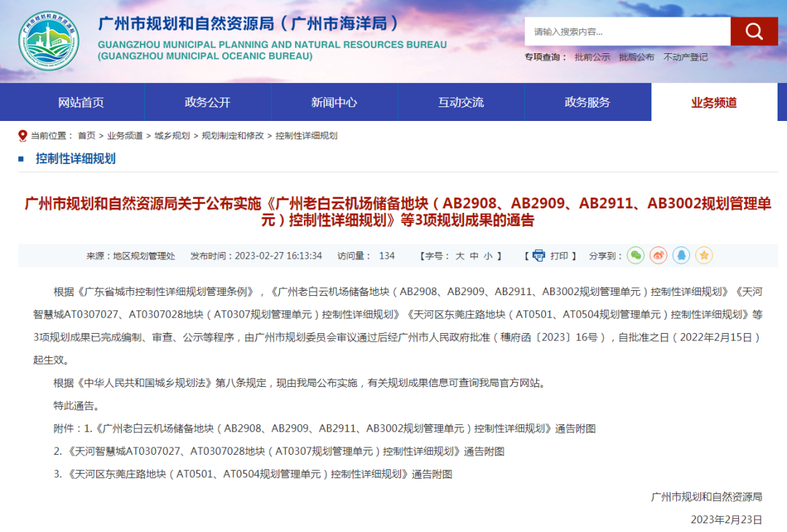Screen dimensions: 787x532
Task: Click the WeChat share icon
Action: tap(635, 256)
